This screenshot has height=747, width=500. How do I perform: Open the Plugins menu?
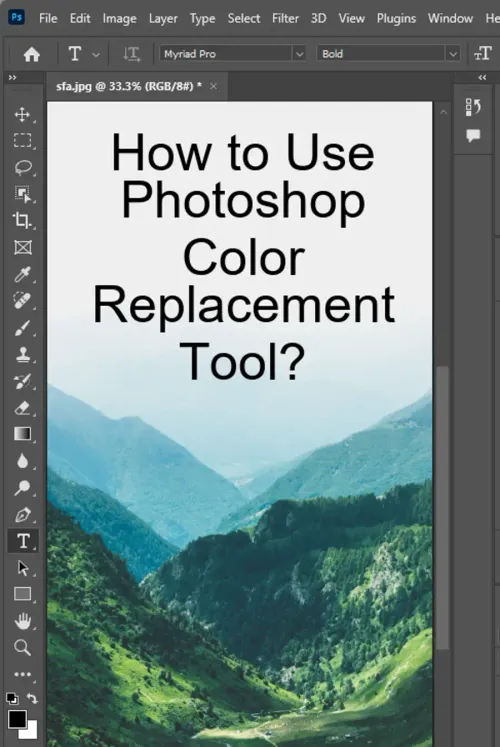click(x=396, y=18)
